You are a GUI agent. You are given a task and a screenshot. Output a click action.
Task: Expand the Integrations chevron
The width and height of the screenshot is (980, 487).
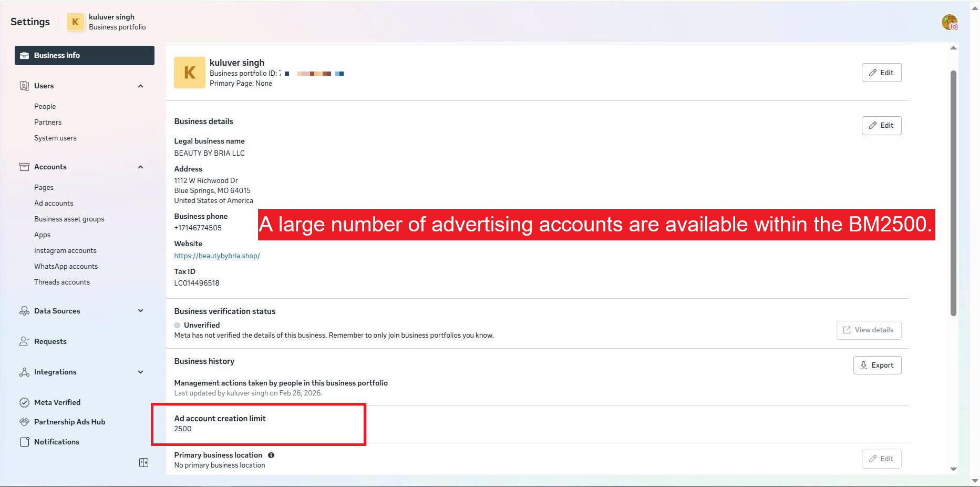click(140, 372)
